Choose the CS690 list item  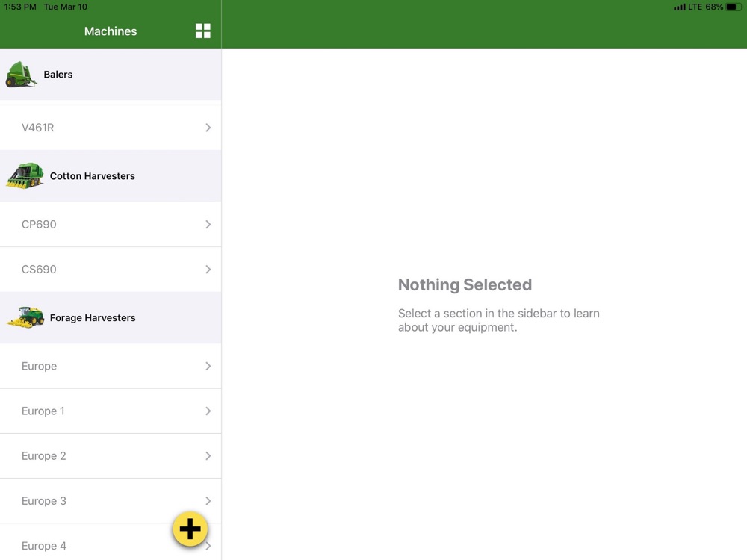39,269
